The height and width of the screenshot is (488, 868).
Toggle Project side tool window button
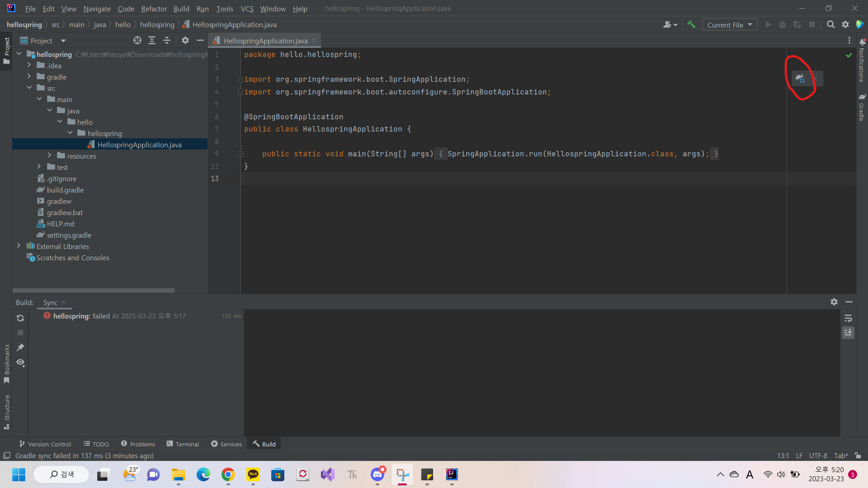(x=7, y=51)
